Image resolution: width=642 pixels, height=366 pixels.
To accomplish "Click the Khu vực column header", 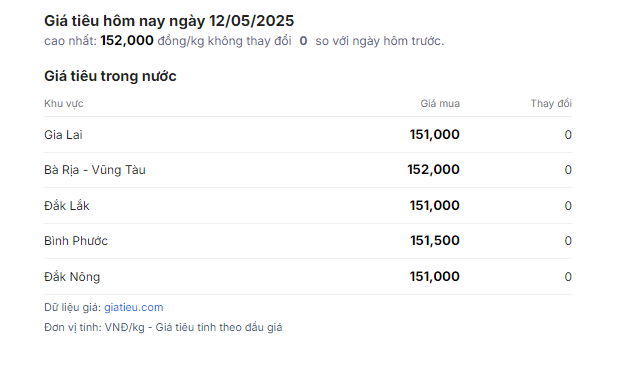I will (x=64, y=104).
